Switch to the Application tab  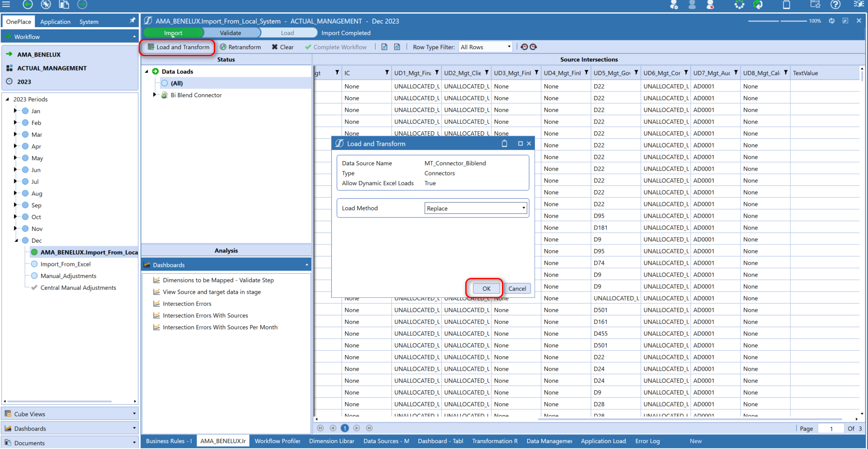coord(55,21)
